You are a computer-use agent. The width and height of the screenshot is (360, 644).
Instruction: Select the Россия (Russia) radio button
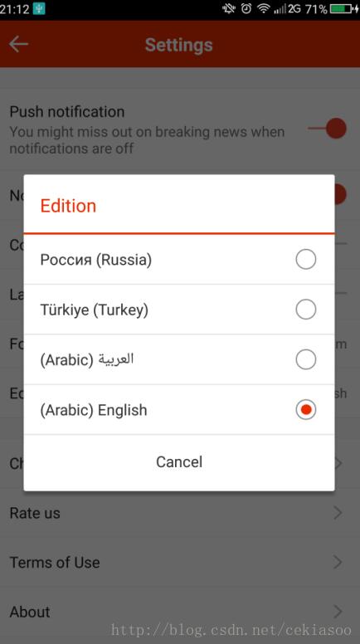click(x=306, y=259)
